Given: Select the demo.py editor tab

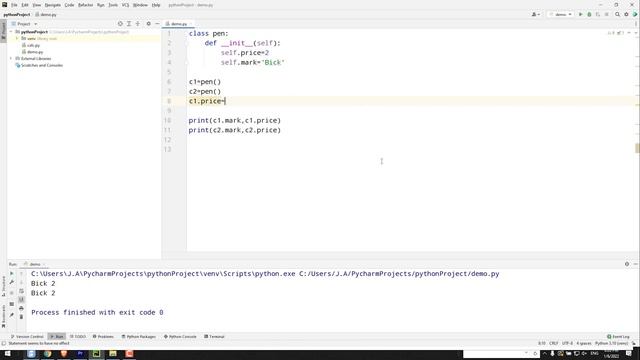Looking at the screenshot, I should 178,24.
